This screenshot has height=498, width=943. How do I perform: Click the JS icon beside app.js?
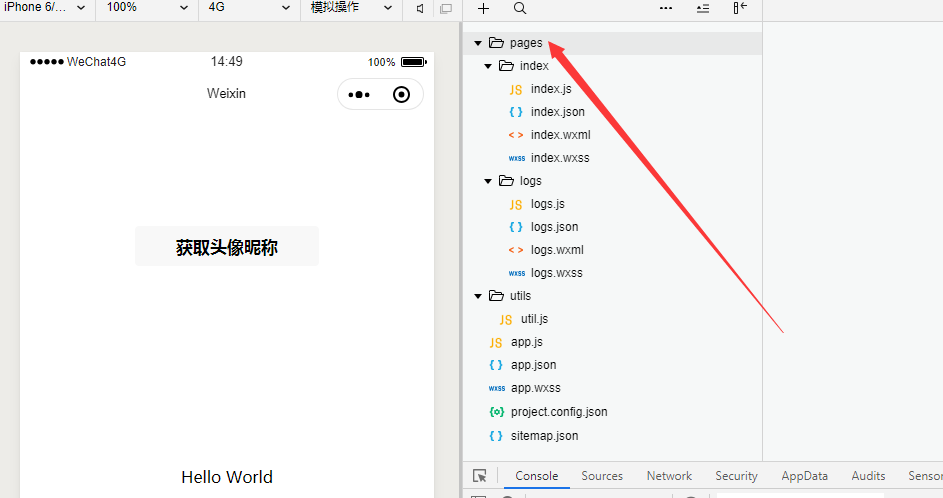[x=496, y=342]
